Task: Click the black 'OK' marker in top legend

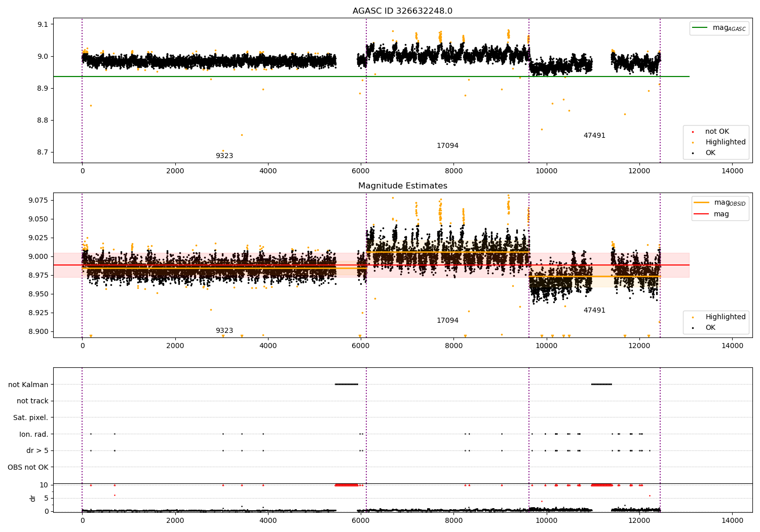Action: pos(693,153)
